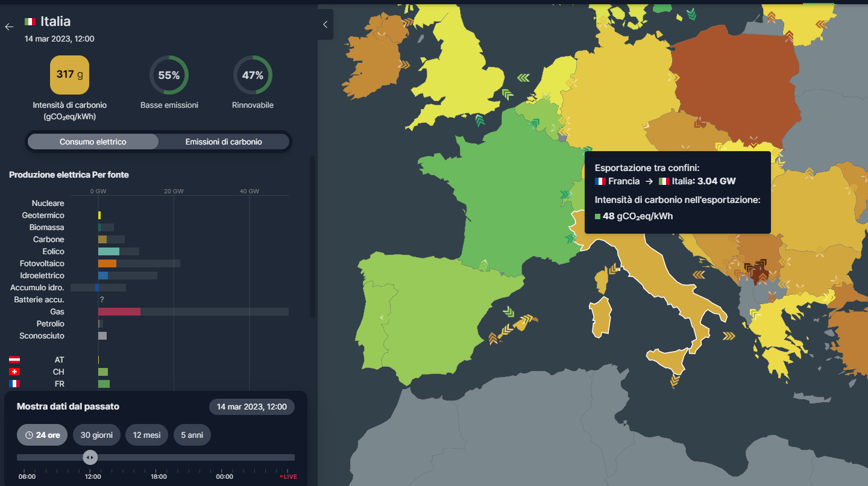Open the date picker 14 mar 2023, 12:00

coord(252,407)
